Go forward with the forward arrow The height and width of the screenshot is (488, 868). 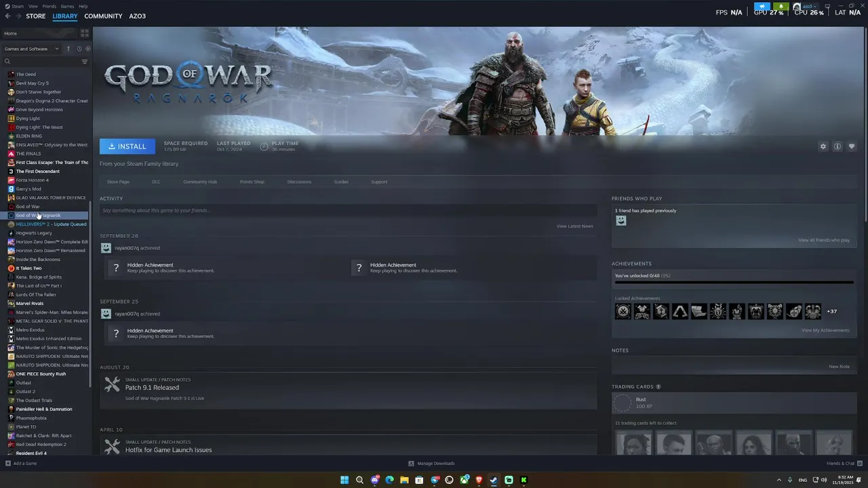[18, 16]
